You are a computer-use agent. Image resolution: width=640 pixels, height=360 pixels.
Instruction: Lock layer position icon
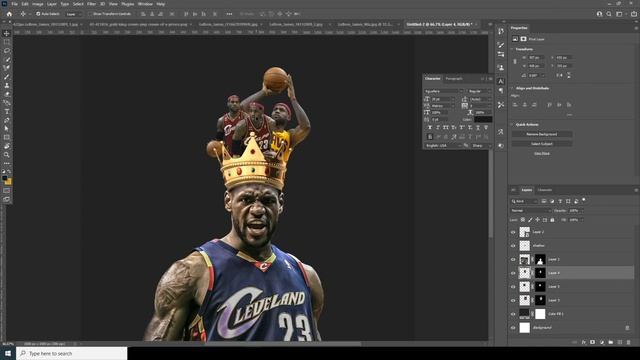coord(538,220)
